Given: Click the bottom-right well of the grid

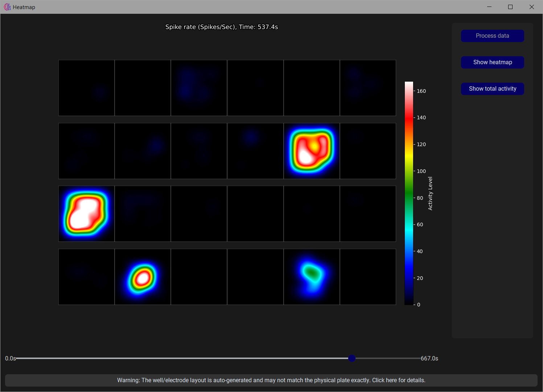Looking at the screenshot, I should tap(368, 277).
